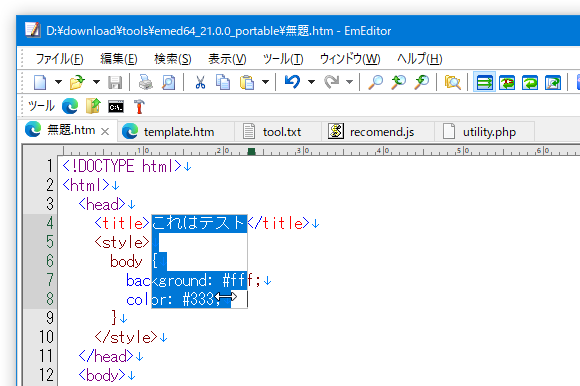Click the <head> opening tag
Viewport: 580px width, 386px height.
[102, 204]
